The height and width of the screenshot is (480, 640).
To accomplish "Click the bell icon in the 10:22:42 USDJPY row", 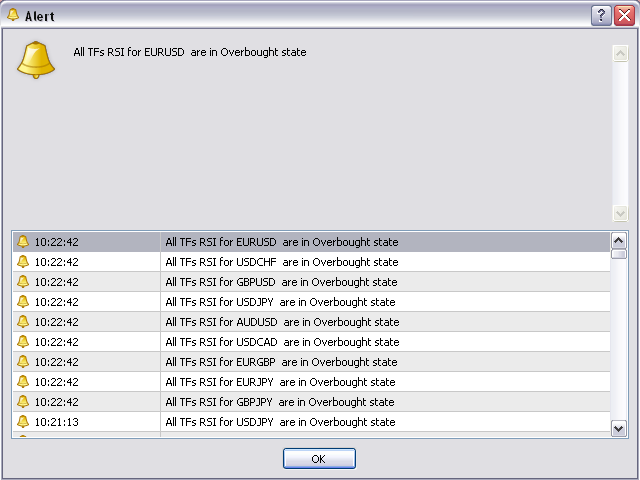I will tap(23, 302).
